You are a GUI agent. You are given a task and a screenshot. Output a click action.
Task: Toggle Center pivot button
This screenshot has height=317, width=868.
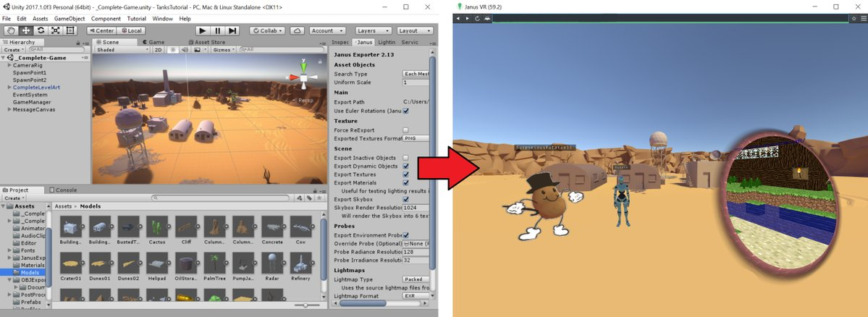[101, 31]
